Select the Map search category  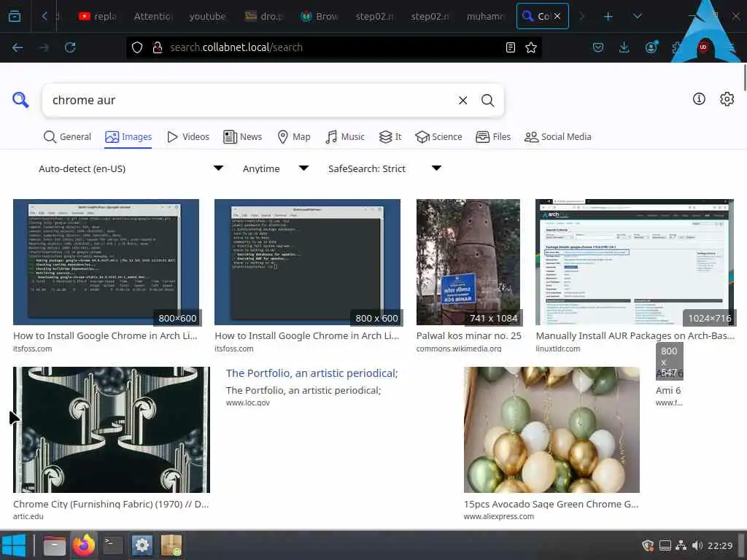(x=294, y=136)
